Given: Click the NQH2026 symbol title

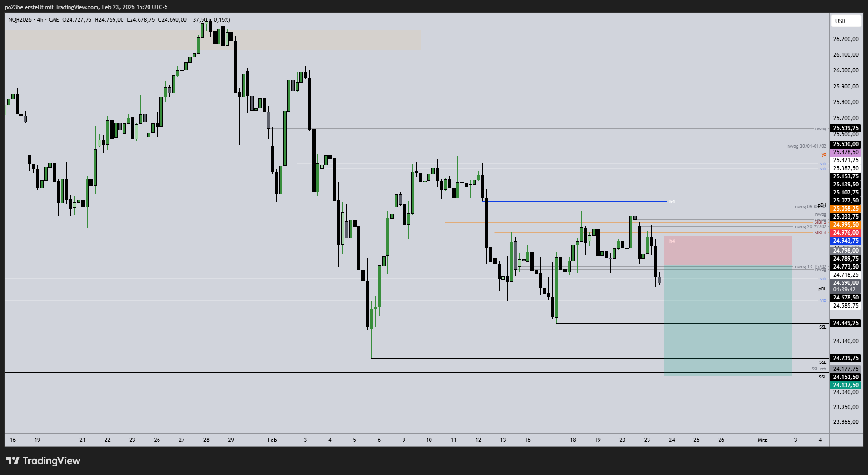Looking at the screenshot, I should pos(20,20).
